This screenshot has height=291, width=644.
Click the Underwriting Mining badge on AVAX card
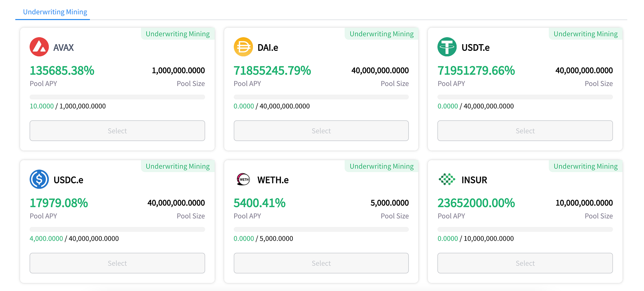pyautogui.click(x=178, y=34)
